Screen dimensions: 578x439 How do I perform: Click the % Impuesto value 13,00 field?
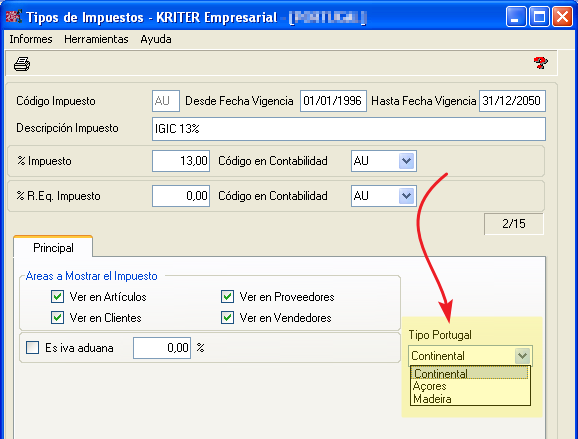181,161
